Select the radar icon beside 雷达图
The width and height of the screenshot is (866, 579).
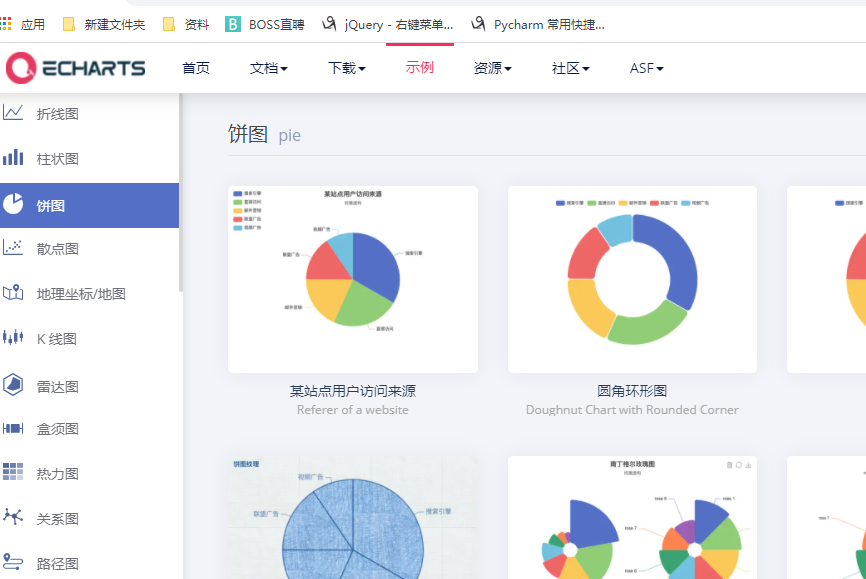(x=13, y=385)
